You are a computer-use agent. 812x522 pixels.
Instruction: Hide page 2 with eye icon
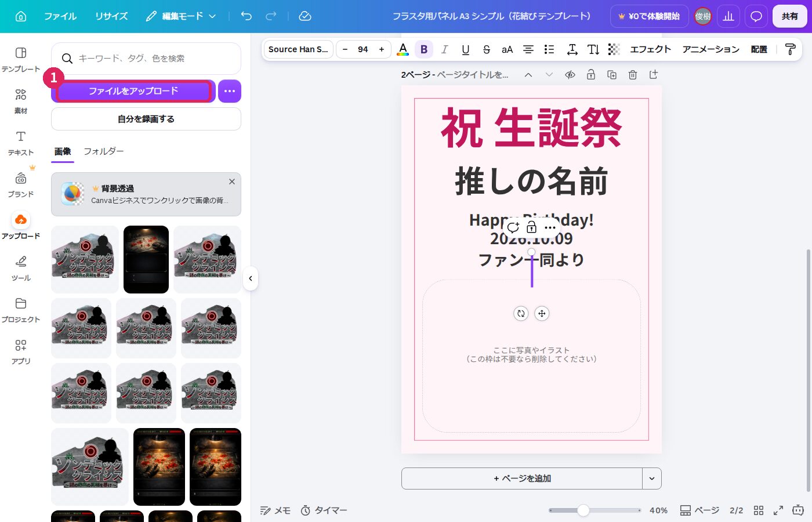(x=570, y=75)
